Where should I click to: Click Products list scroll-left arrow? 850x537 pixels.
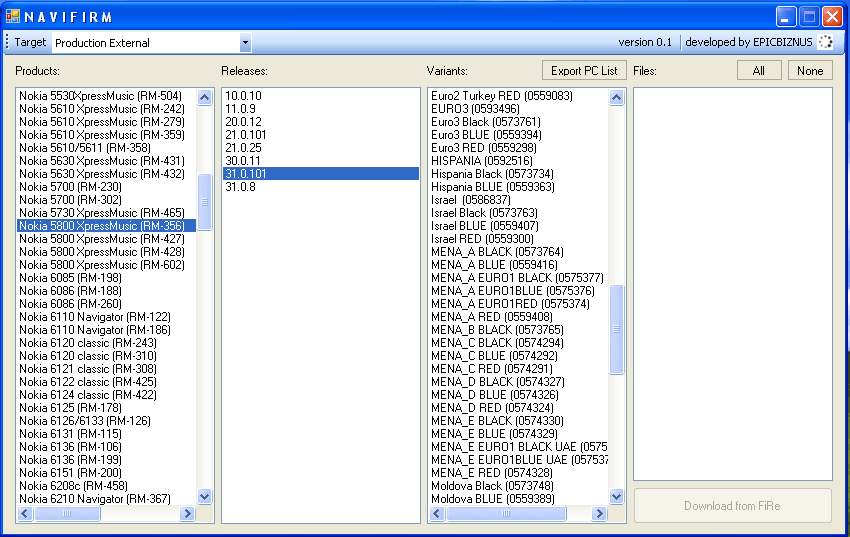25,513
